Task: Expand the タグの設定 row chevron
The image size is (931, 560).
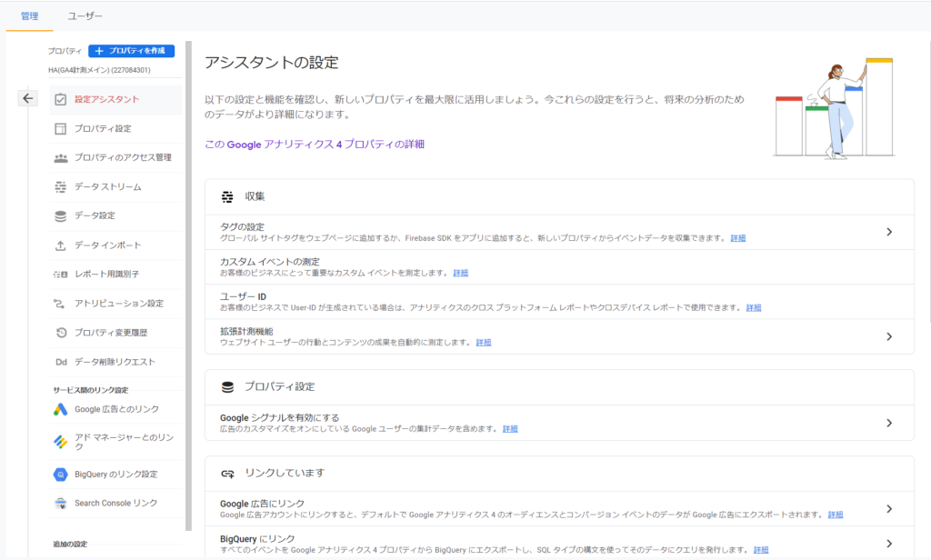Action: tap(889, 232)
